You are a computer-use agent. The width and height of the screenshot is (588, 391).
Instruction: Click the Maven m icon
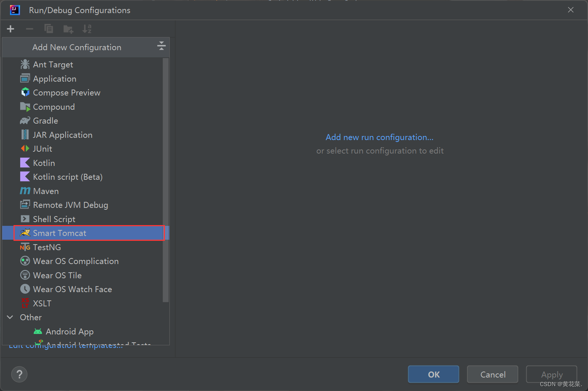pyautogui.click(x=25, y=191)
